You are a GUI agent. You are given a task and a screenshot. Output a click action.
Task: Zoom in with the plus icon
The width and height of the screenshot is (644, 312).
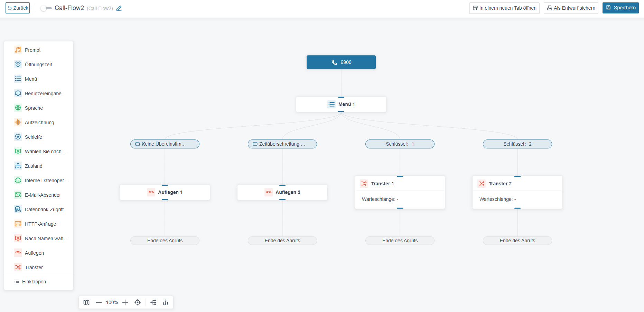(125, 302)
